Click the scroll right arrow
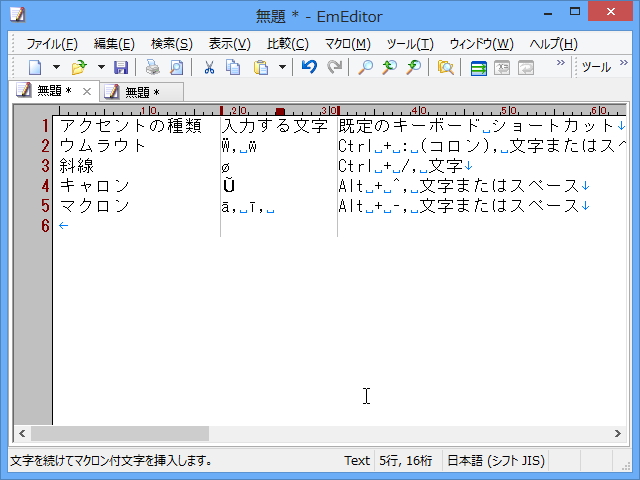The image size is (640, 480). point(618,433)
